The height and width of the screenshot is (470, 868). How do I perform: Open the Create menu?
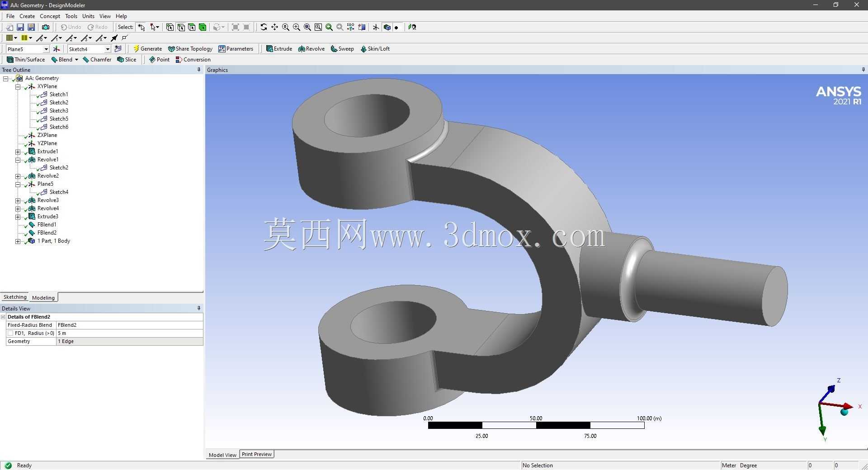point(27,16)
